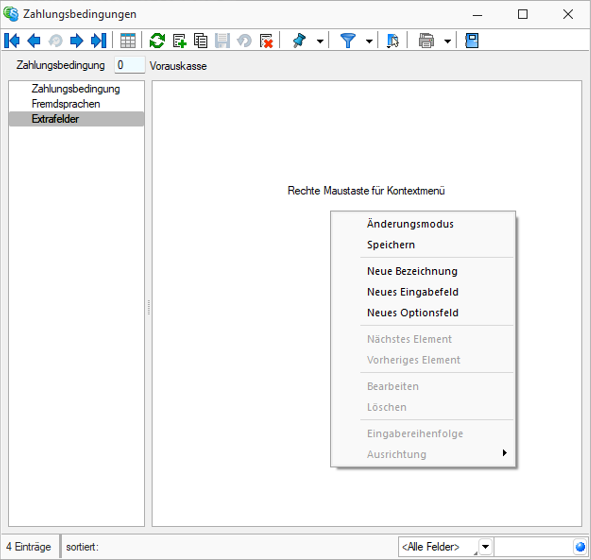Image resolution: width=591 pixels, height=560 pixels.
Task: Expand the pin icon dropdown arrow
Action: pyautogui.click(x=320, y=41)
